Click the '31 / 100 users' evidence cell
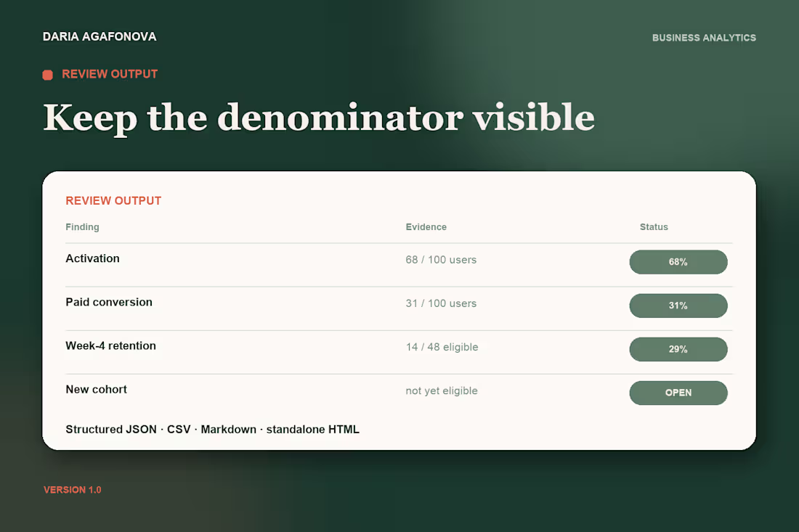 pos(441,303)
